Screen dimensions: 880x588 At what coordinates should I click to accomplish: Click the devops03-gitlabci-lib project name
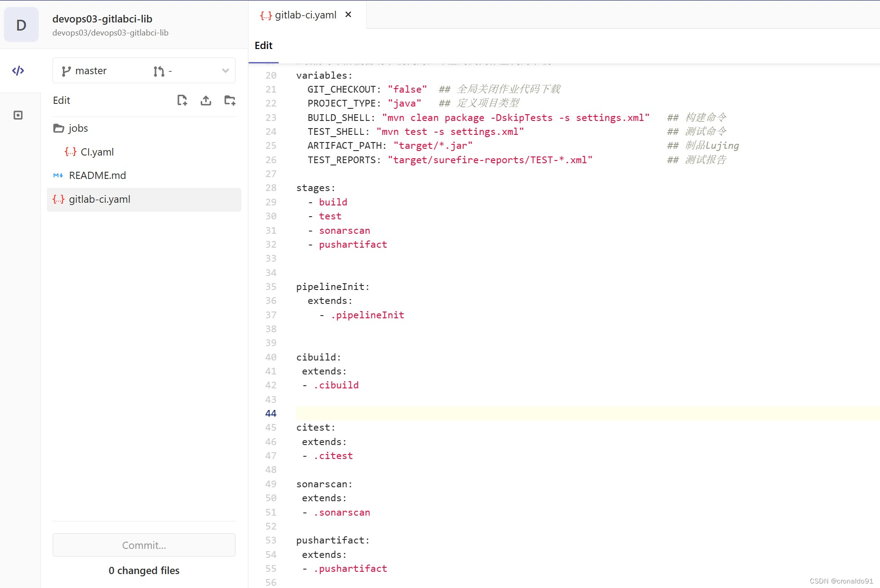[102, 19]
